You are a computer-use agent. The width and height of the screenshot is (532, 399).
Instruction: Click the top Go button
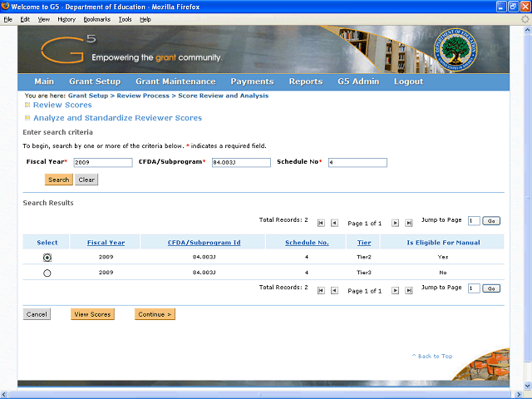point(491,221)
